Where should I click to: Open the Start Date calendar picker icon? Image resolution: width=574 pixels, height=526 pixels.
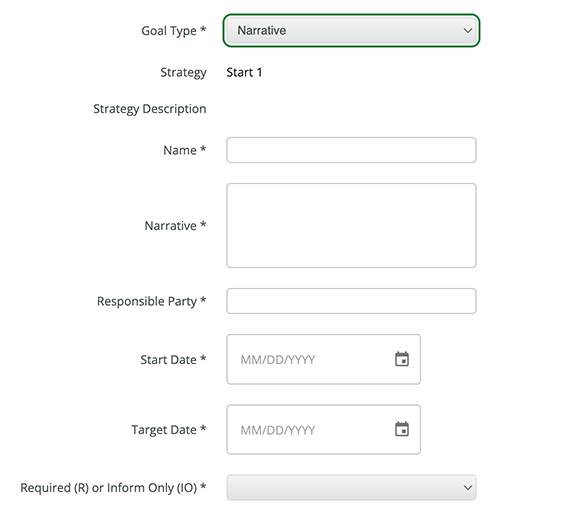point(402,359)
